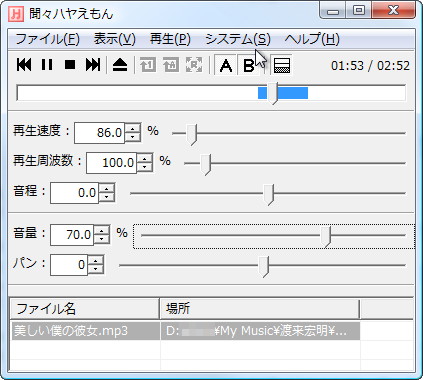Viewport: 423px width, 380px height.
Task: Stop playback
Action: tap(70, 65)
